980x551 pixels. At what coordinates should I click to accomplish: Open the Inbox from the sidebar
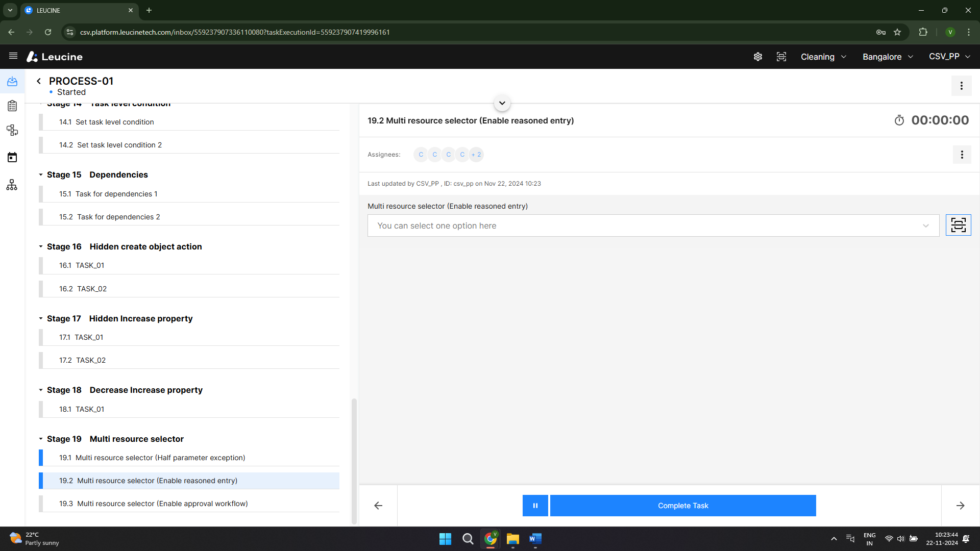pos(12,82)
